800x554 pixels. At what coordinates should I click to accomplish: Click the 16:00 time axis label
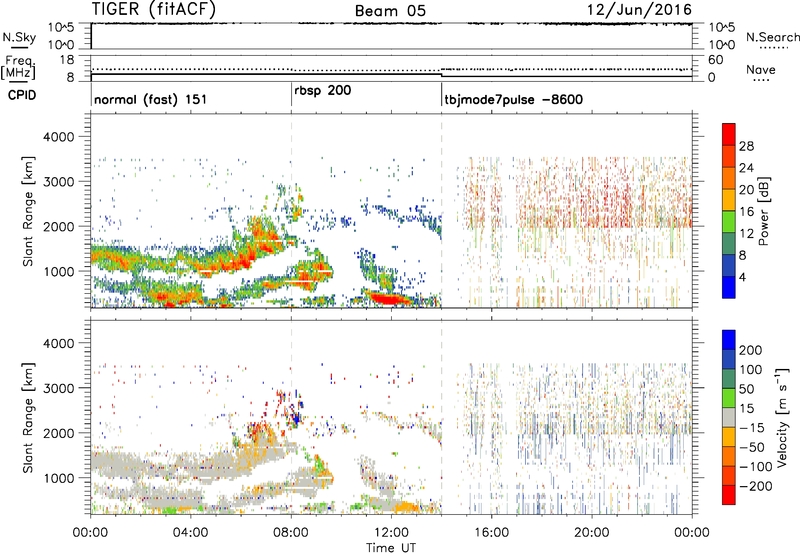click(491, 533)
